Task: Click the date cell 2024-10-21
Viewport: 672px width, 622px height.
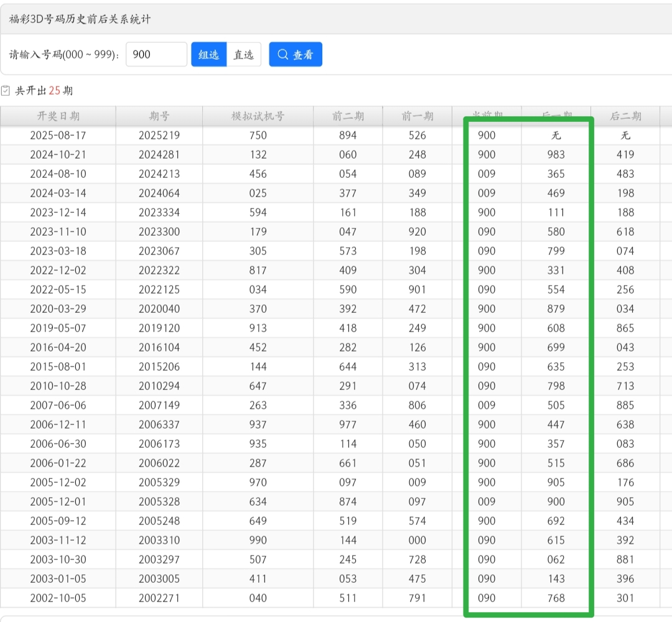Action: click(x=58, y=155)
